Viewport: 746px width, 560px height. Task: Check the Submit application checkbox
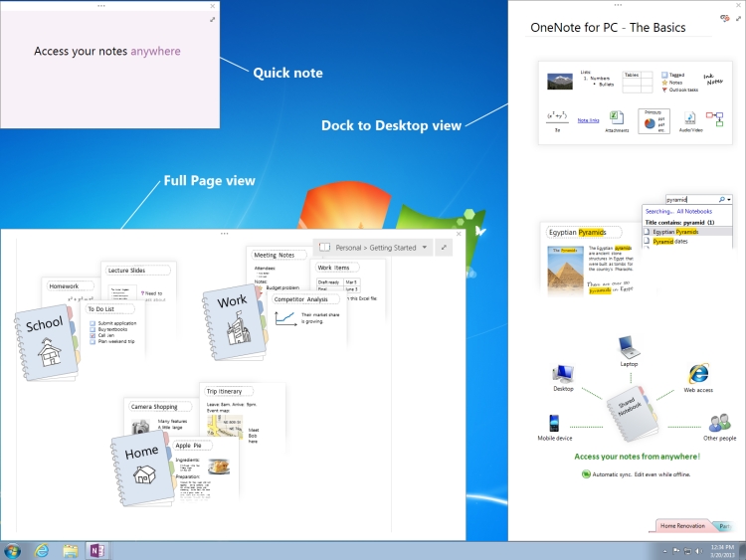coord(93,323)
